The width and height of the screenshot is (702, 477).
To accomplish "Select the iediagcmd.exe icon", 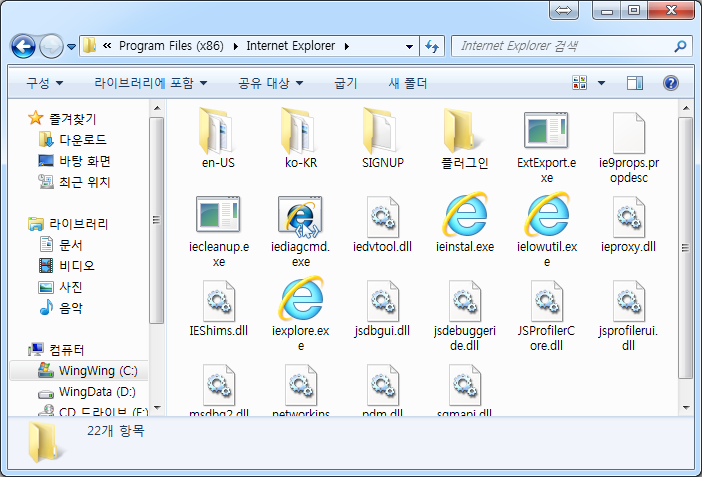I will pyautogui.click(x=300, y=215).
